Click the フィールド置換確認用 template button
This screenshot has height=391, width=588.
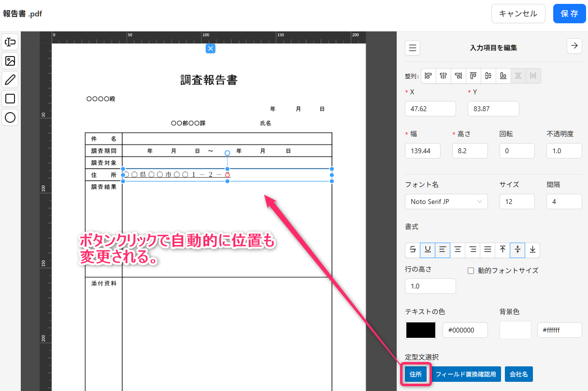coord(466,374)
